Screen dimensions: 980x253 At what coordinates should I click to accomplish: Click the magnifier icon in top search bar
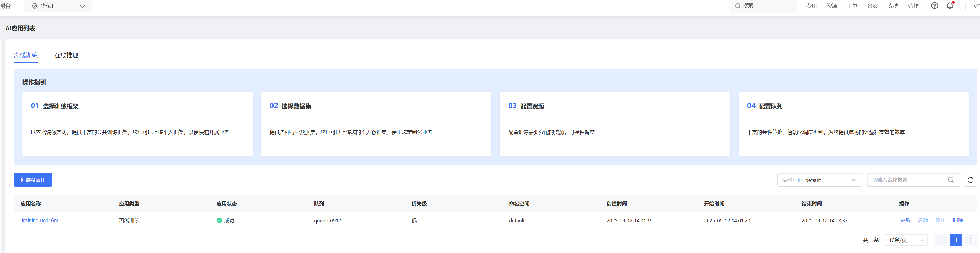pyautogui.click(x=738, y=6)
